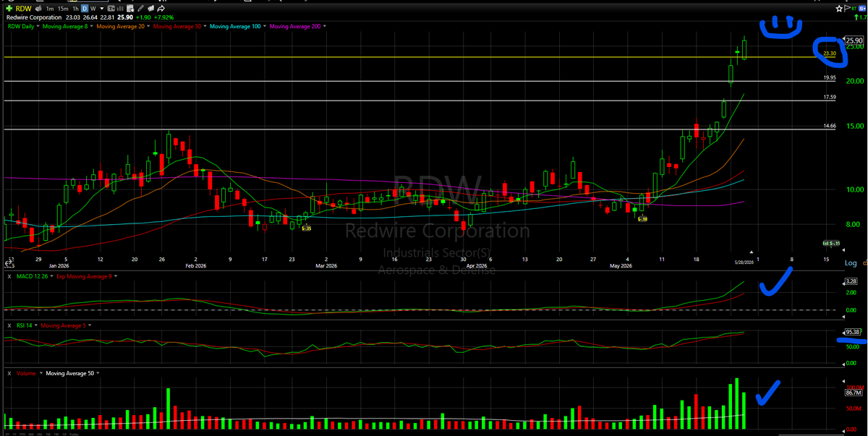Open the Exp Moving Average 9 dropdown arrow
Viewport: 868px width, 436px height.
pos(116,276)
